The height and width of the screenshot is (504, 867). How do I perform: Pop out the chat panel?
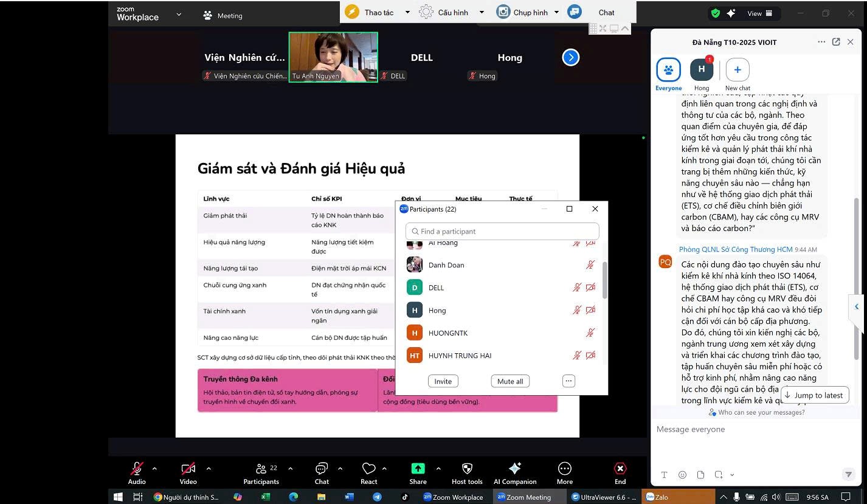tap(836, 42)
